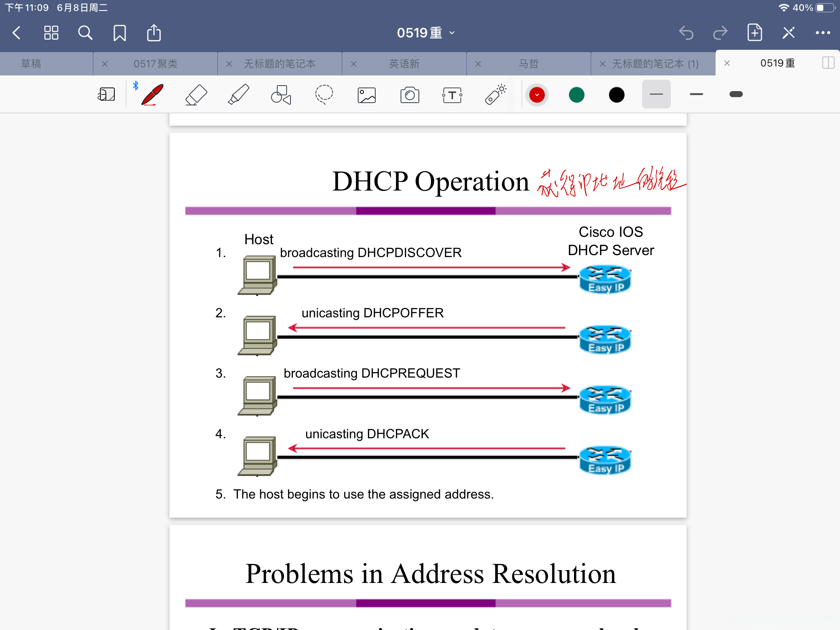Open the three-dot more menu
This screenshot has width=840, height=630.
tap(823, 33)
